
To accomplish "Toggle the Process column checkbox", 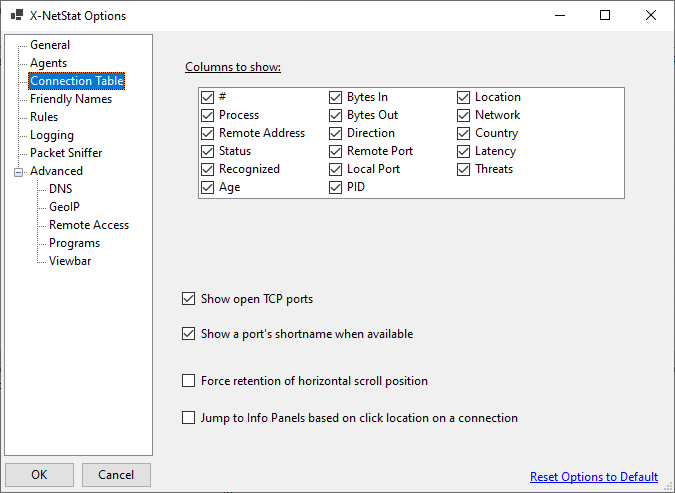I will click(x=207, y=115).
